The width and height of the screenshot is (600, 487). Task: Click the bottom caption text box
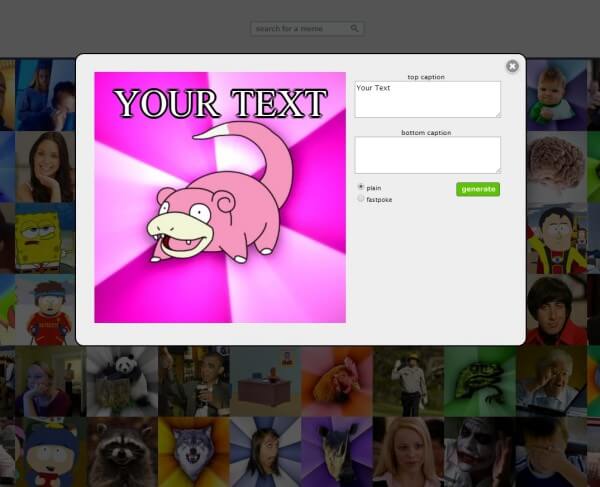click(x=427, y=155)
